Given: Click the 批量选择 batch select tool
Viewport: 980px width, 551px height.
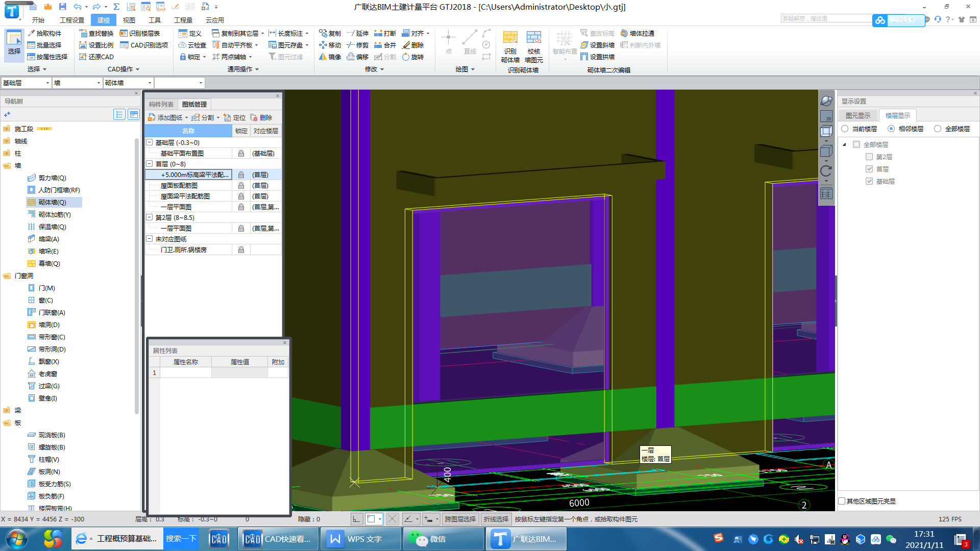Looking at the screenshot, I should [x=45, y=45].
